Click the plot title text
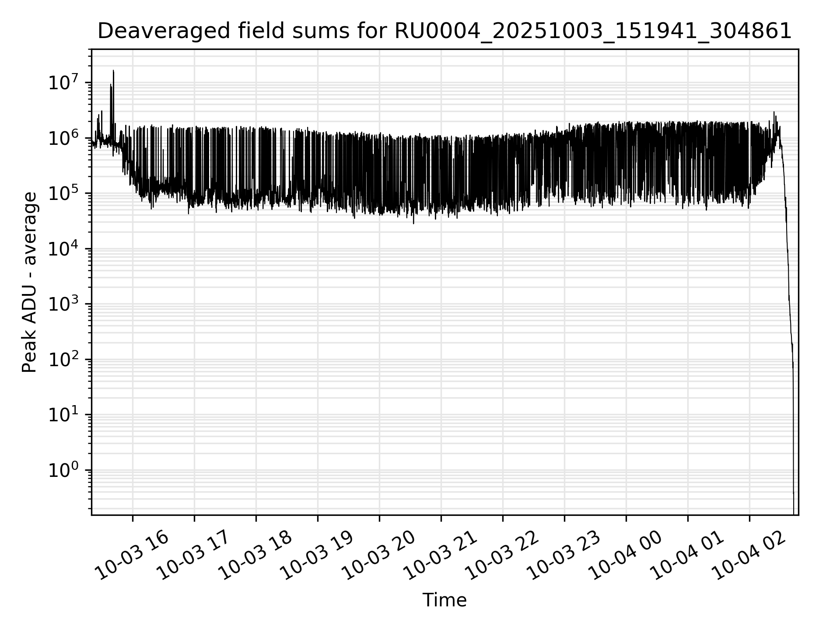The width and height of the screenshot is (840, 630). tap(444, 31)
